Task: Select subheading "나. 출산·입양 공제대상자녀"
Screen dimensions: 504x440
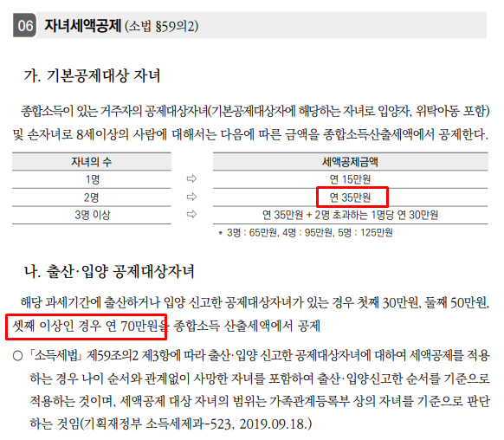Action: click(109, 272)
